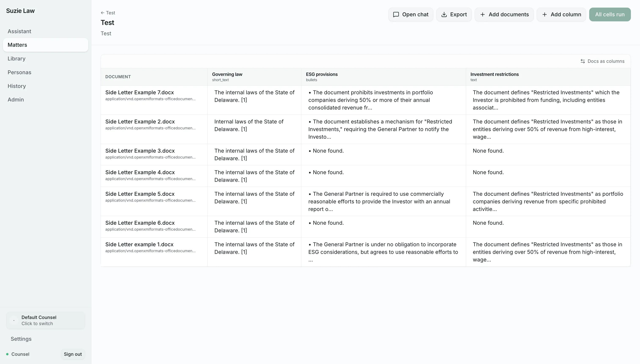The image size is (640, 364).
Task: Open the Matters section
Action: (46, 45)
